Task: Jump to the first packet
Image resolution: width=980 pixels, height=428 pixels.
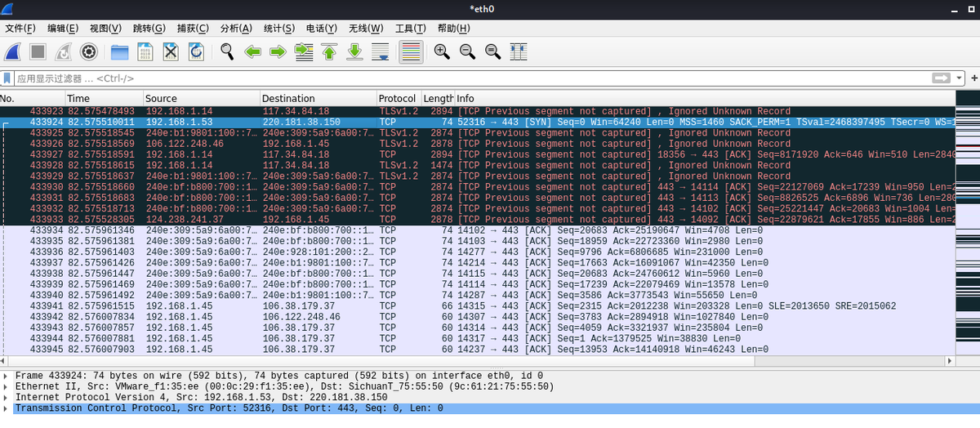Action: pyautogui.click(x=329, y=52)
